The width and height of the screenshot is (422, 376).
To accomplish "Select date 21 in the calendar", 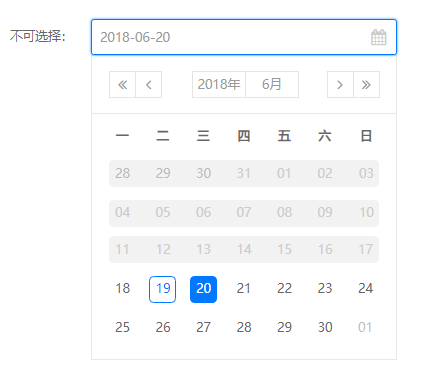I will 244,289.
